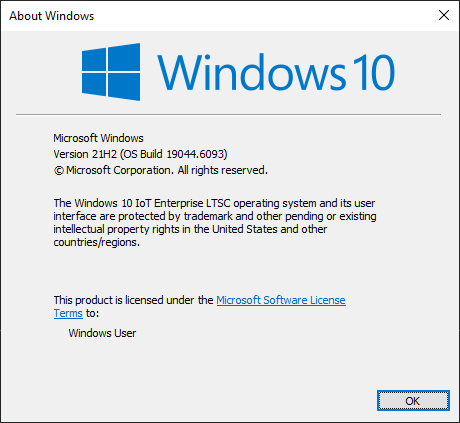
Task: Click the blue Windows logo icon
Action: point(111,72)
